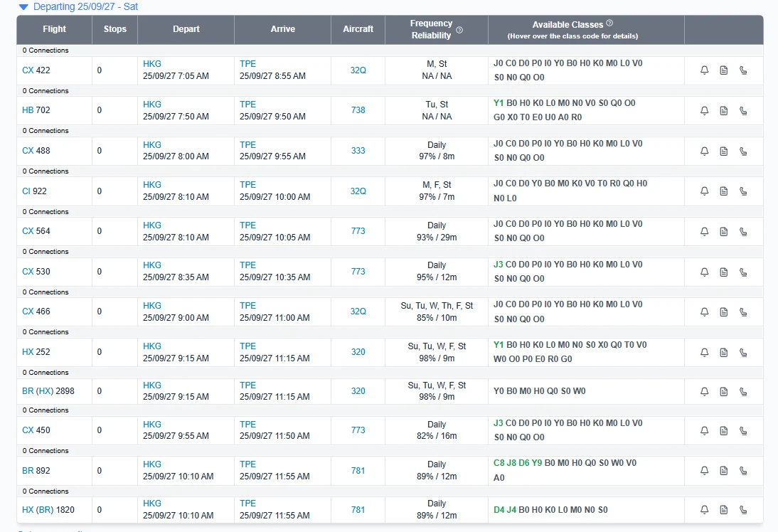Click aircraft 738 link for HB 702

(x=358, y=110)
